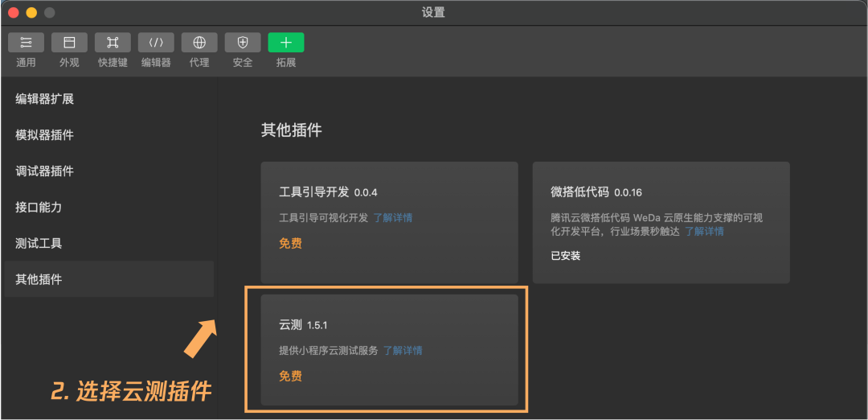This screenshot has width=868, height=420.
Task: Open the 代理 proxy settings icon
Action: (199, 43)
